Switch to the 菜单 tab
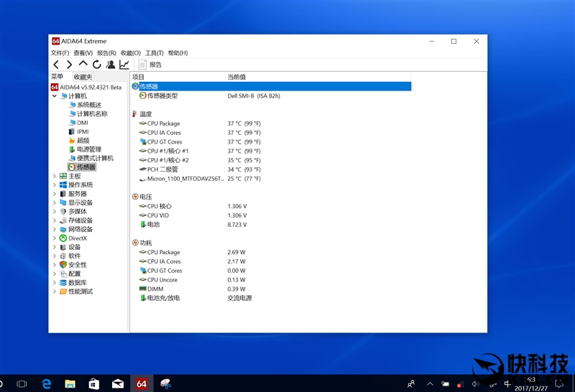The image size is (575, 392). 57,77
